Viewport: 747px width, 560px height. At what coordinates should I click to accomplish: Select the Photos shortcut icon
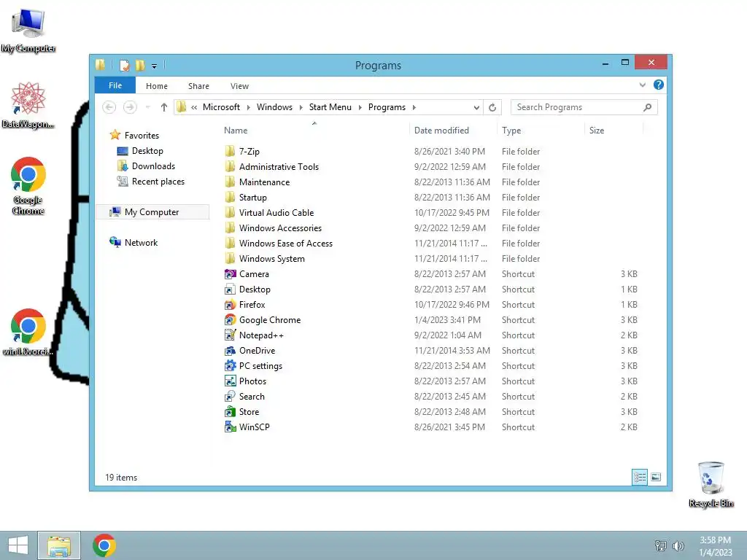[x=230, y=381]
